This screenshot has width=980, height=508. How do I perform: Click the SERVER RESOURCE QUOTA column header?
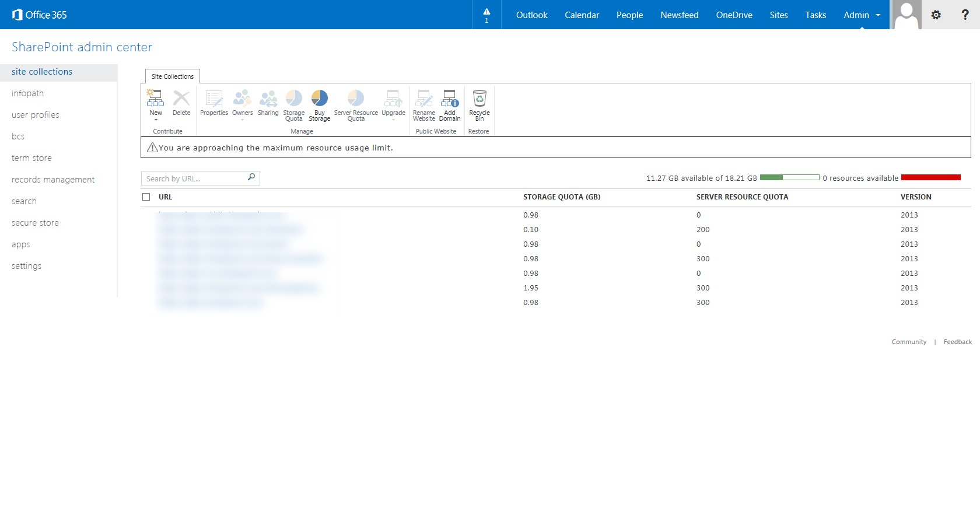pyautogui.click(x=742, y=197)
